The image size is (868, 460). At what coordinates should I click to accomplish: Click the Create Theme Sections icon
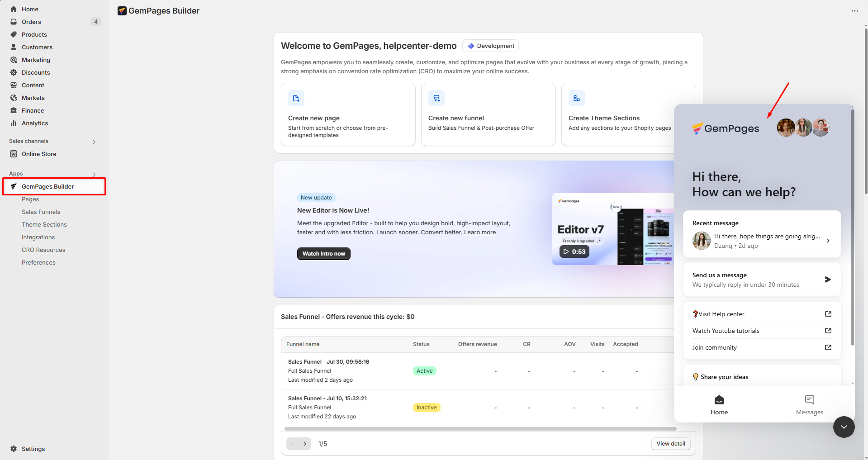point(576,98)
